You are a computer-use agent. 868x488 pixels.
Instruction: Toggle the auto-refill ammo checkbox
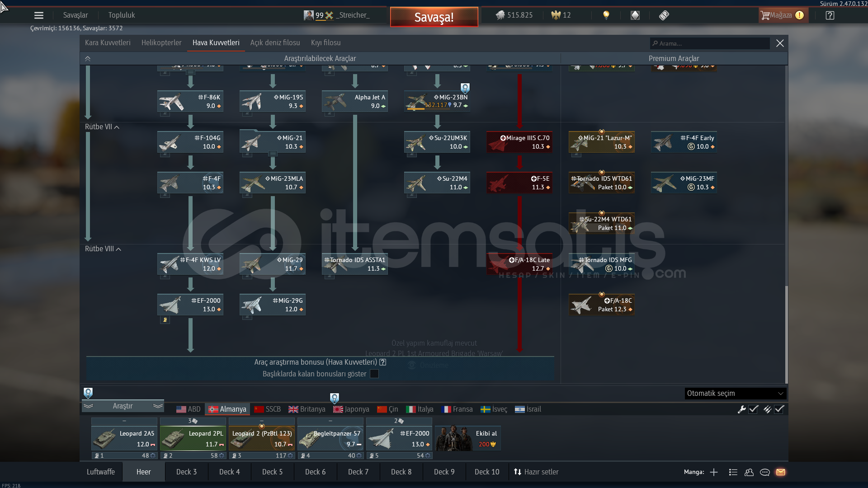pos(779,409)
